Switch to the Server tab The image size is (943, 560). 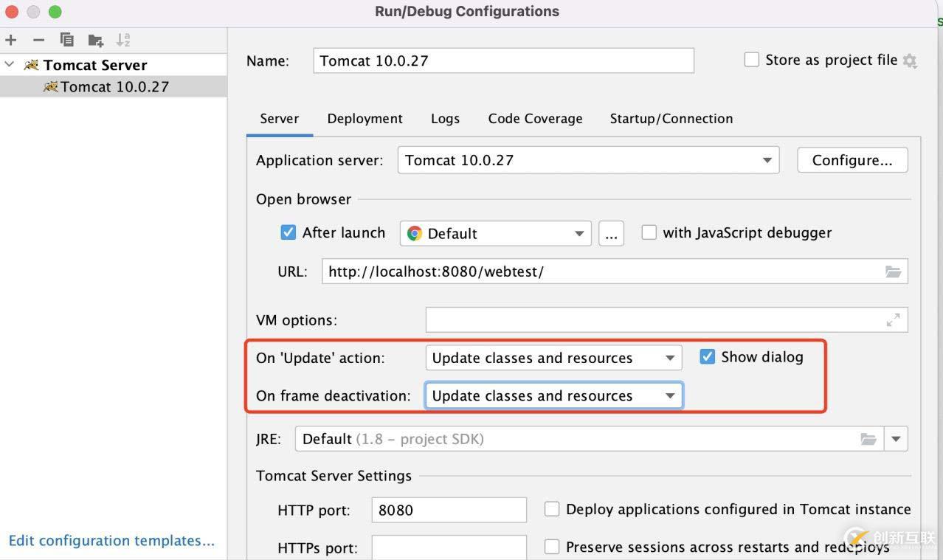click(x=280, y=119)
